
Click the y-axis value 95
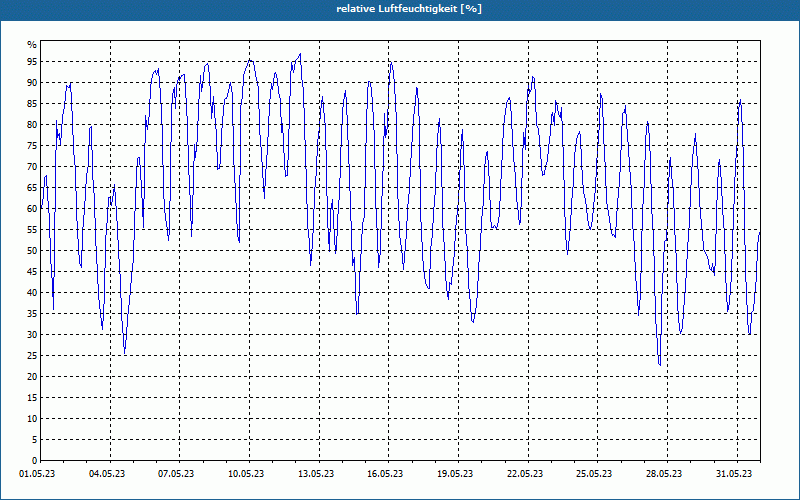click(32, 62)
